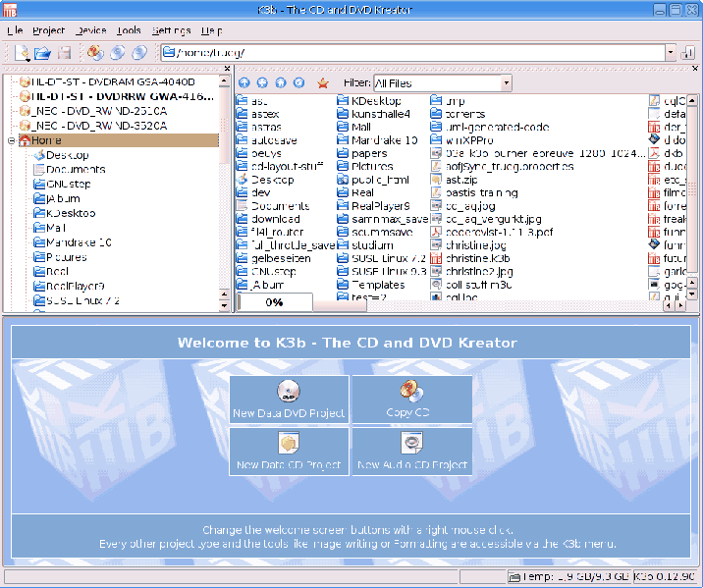Select the Pictures folder in the Home tree
This screenshot has height=588, width=703.
tap(66, 257)
